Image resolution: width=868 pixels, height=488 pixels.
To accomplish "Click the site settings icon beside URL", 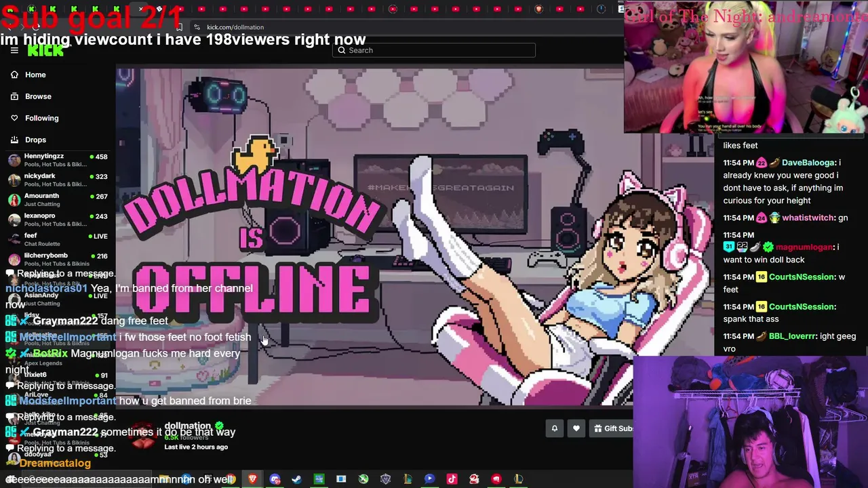I will [x=197, y=27].
